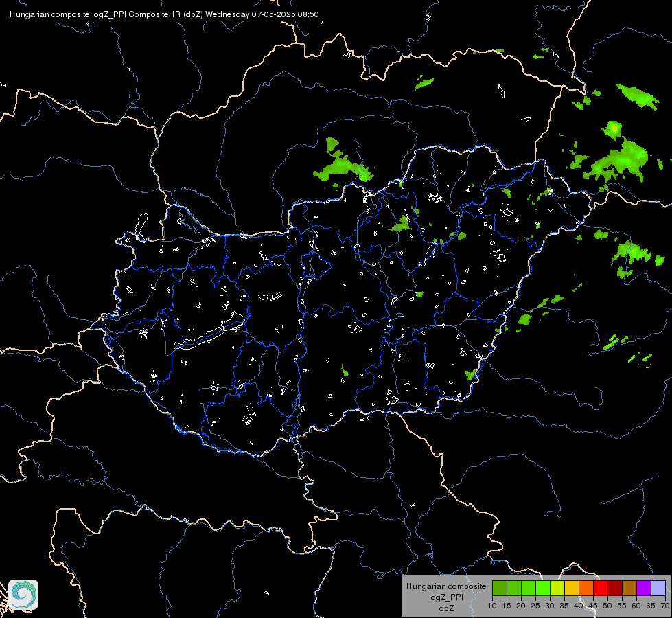672x618 pixels.
Task: Select the 65-70 dBZ lavender swatch
Action: coord(658,588)
